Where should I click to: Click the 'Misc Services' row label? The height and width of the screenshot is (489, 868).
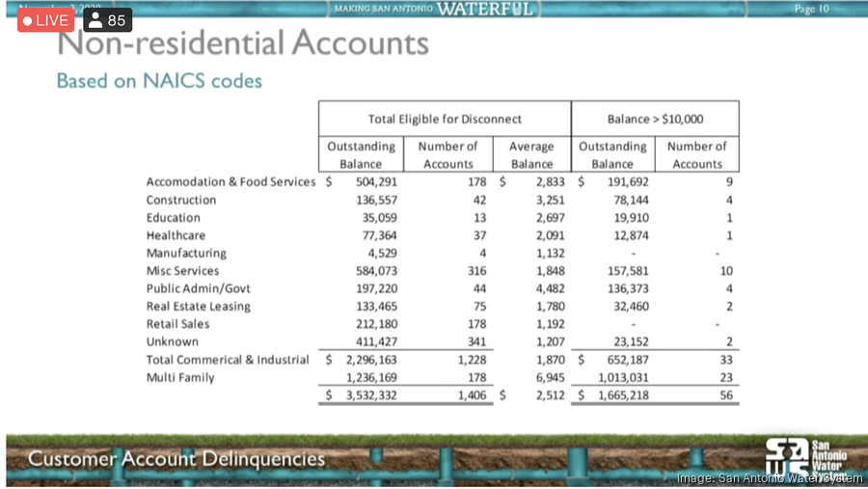(182, 271)
